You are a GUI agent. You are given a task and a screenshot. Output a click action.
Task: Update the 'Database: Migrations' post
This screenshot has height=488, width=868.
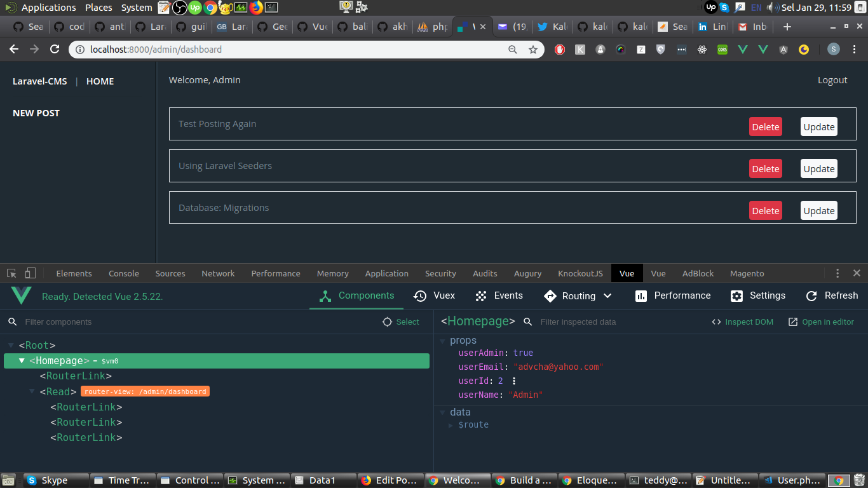coord(818,211)
